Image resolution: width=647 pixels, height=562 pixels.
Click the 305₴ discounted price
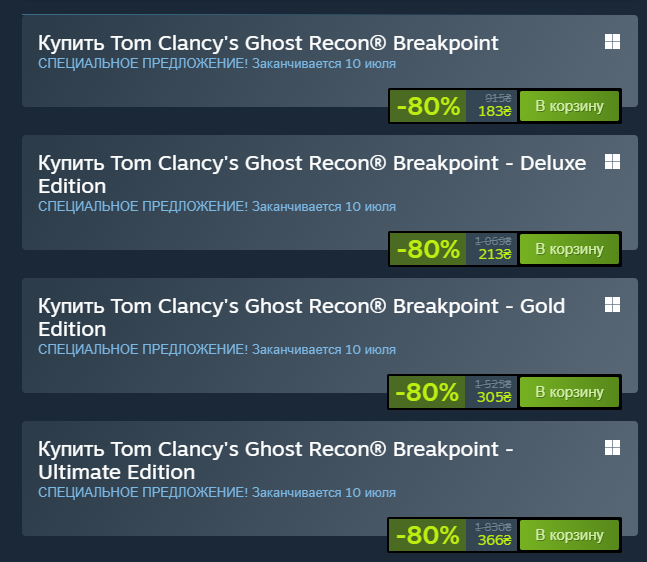point(494,397)
